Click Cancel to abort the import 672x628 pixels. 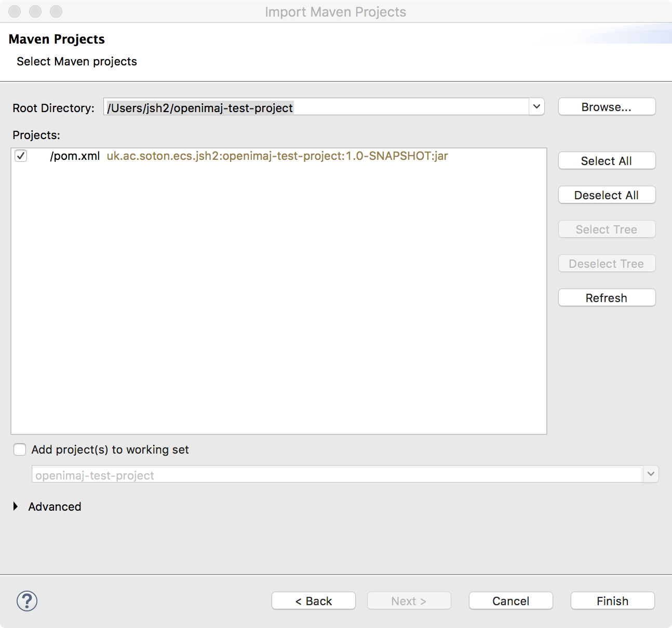coord(510,600)
